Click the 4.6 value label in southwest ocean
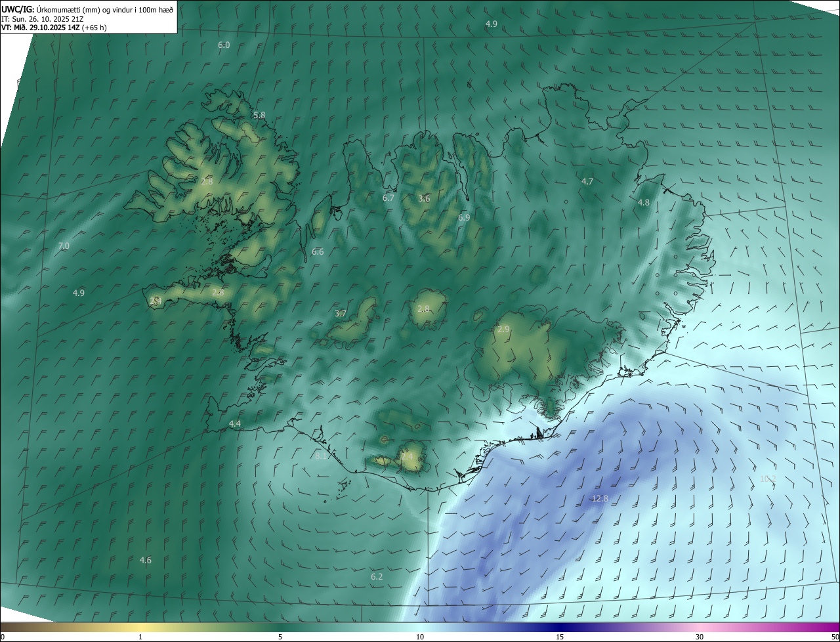 point(146,560)
